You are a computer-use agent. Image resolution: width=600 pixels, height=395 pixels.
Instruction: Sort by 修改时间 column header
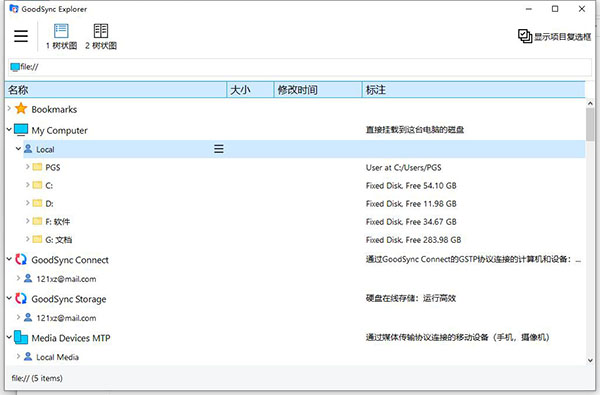coord(318,90)
